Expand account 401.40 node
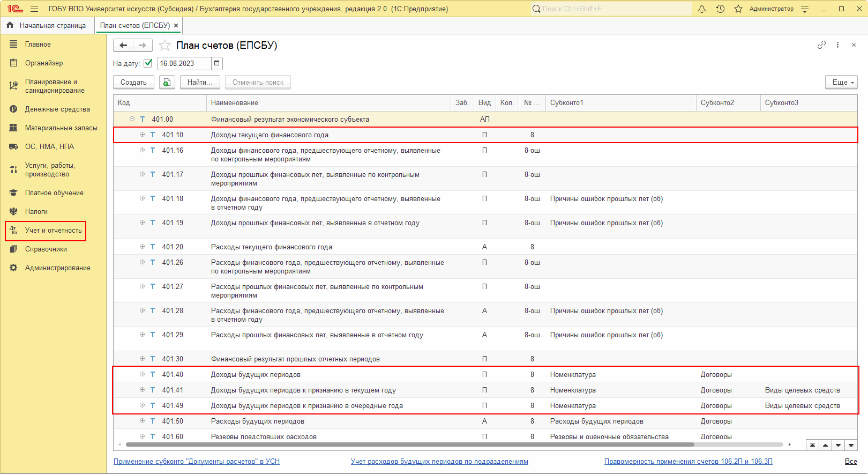 click(x=142, y=374)
